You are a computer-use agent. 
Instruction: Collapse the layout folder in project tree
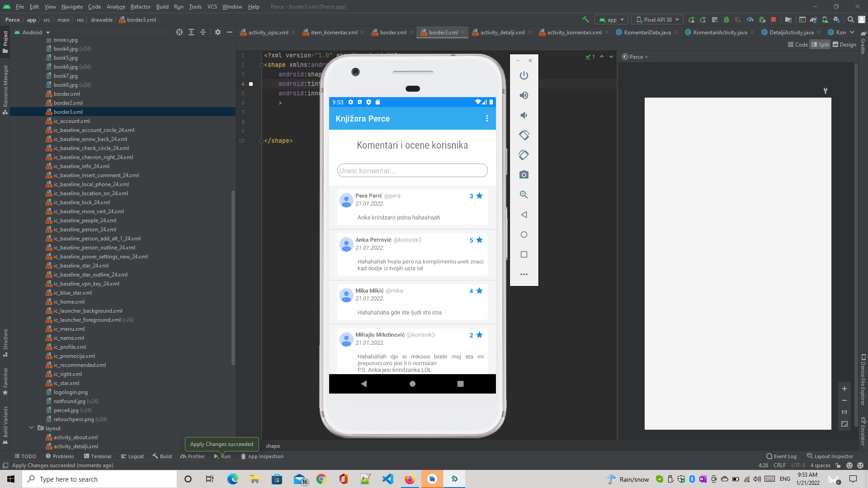coord(32,428)
